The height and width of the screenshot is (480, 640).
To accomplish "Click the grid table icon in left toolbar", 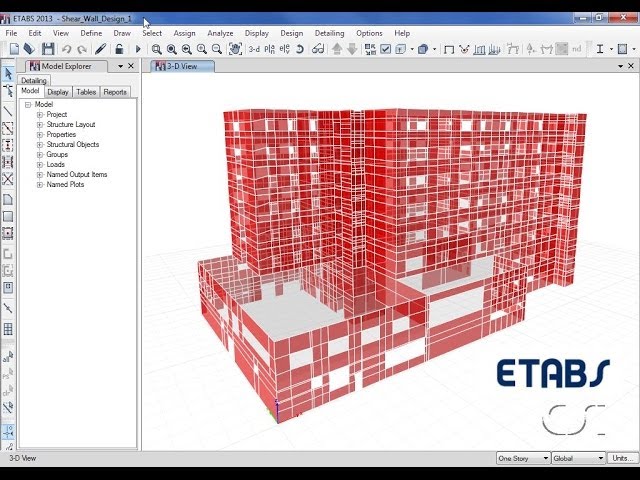I will [x=8, y=329].
